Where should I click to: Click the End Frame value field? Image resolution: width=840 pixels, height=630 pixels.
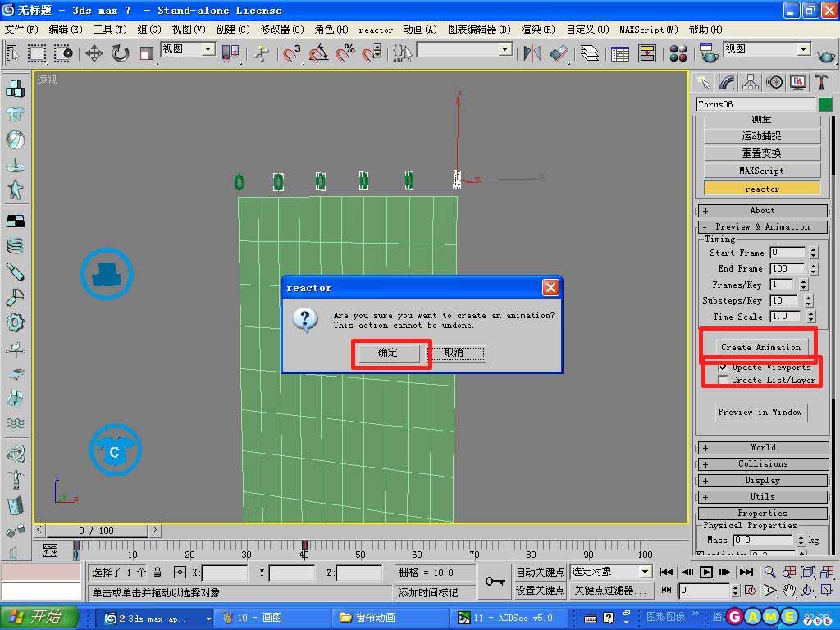[x=787, y=268]
